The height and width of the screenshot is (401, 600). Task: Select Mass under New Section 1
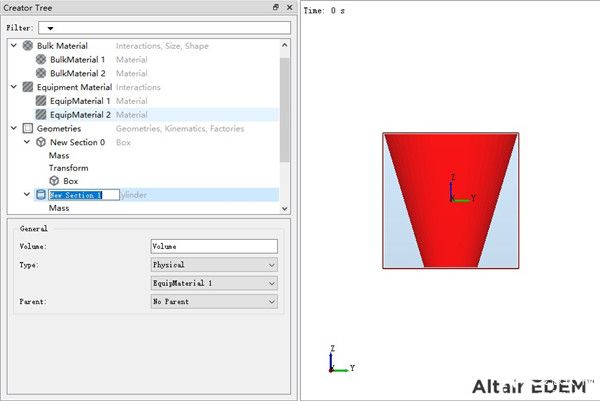coord(59,208)
